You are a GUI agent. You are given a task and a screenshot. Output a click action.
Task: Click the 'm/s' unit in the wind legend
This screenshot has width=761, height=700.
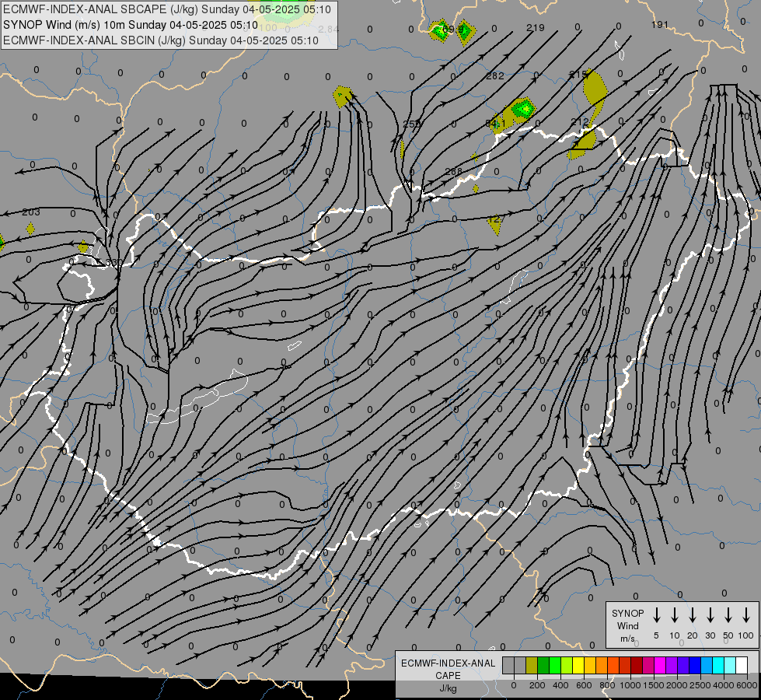pyautogui.click(x=627, y=639)
